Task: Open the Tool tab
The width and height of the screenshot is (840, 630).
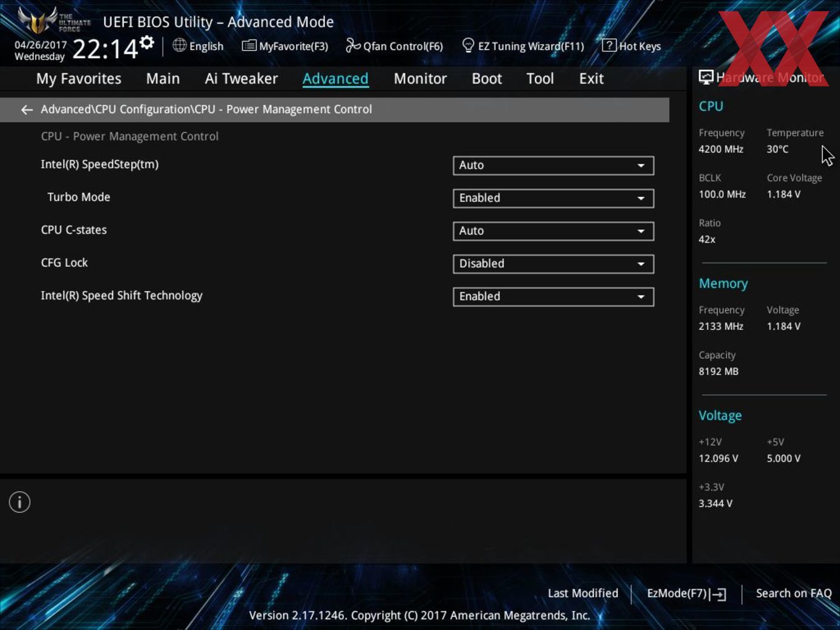Action: [540, 79]
